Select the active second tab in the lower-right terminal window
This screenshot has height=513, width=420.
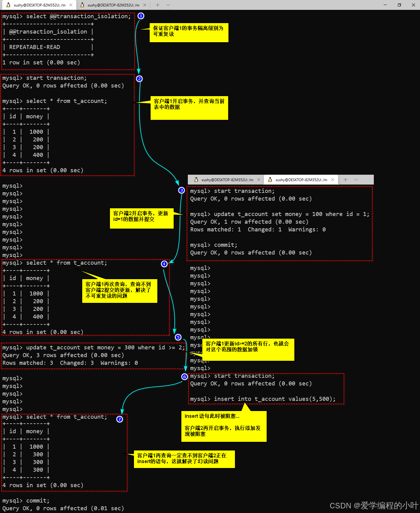point(301,180)
